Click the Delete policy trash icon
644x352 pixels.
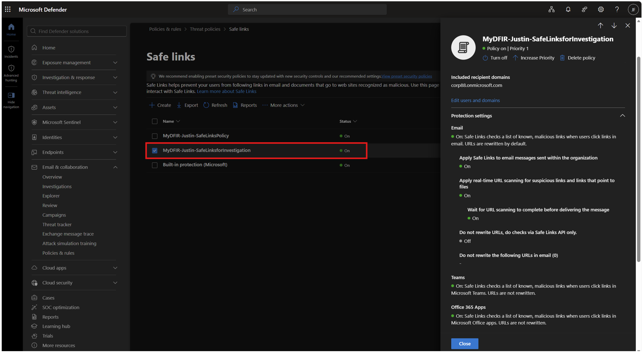tap(562, 58)
